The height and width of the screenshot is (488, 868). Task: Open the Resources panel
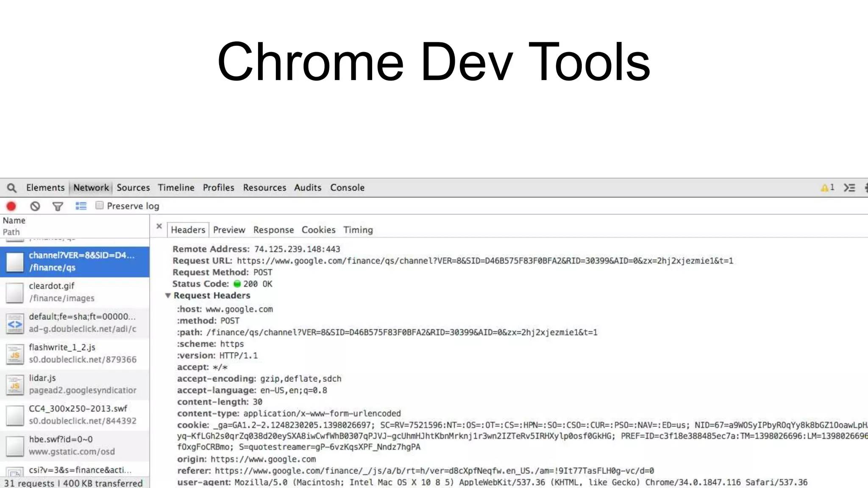pos(264,188)
